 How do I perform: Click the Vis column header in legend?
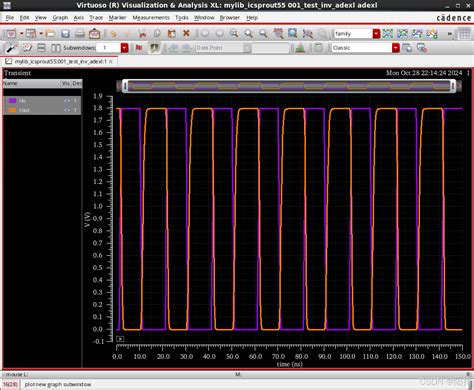coord(65,83)
